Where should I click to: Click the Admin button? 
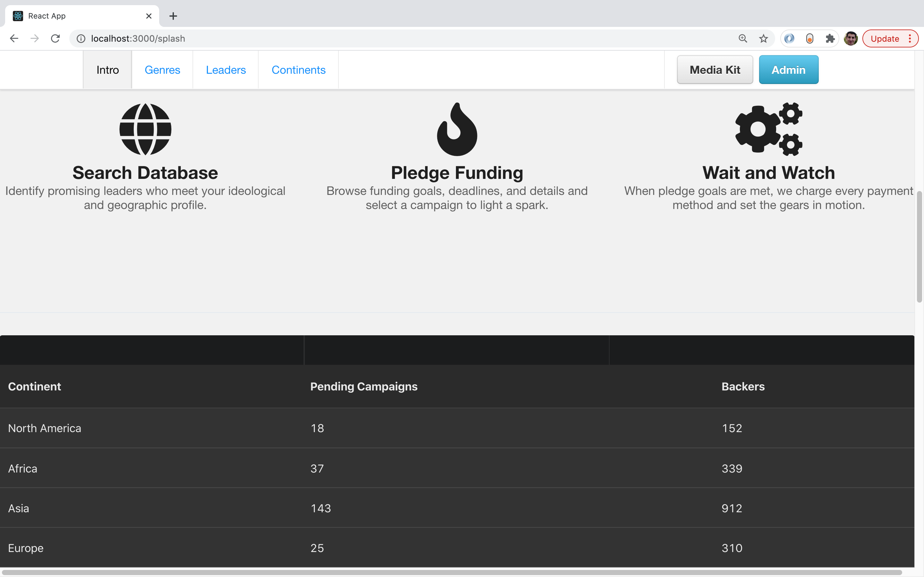click(x=789, y=70)
